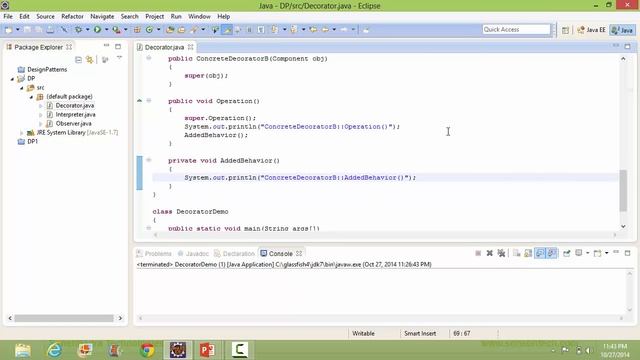Switch to the Problems tab

click(x=154, y=253)
